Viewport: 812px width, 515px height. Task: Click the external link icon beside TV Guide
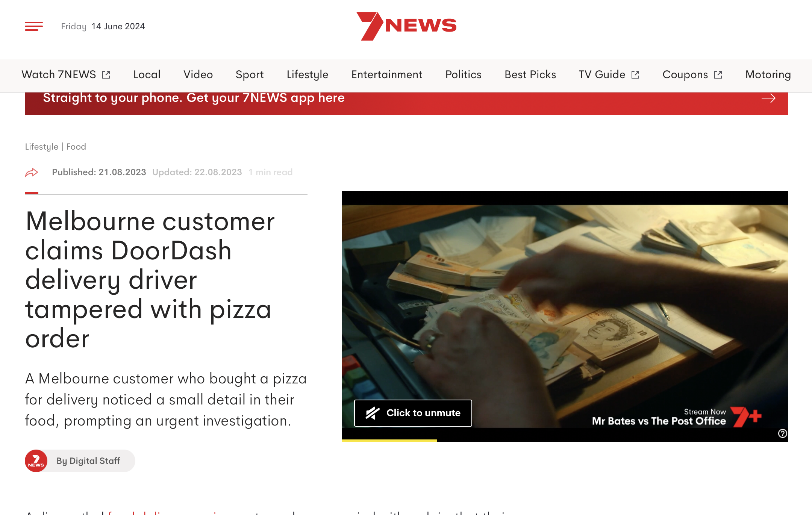635,75
